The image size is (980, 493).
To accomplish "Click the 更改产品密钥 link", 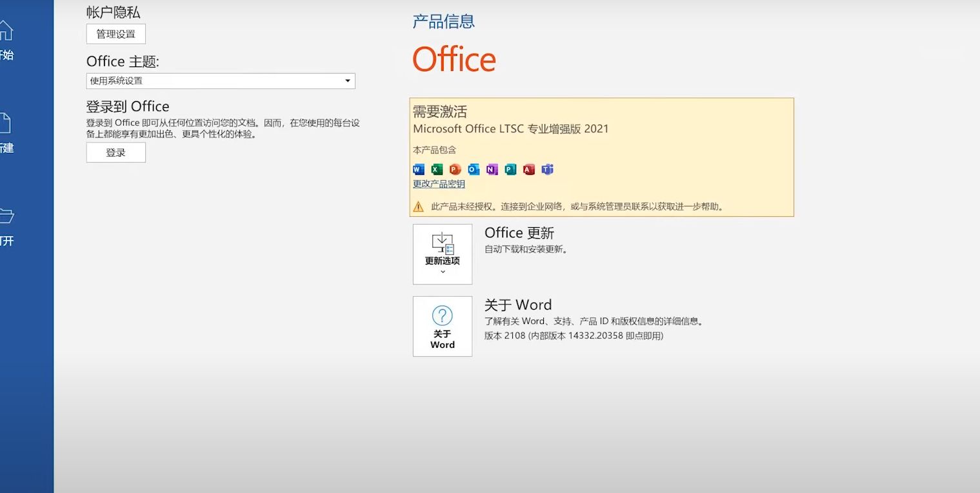I will point(439,184).
